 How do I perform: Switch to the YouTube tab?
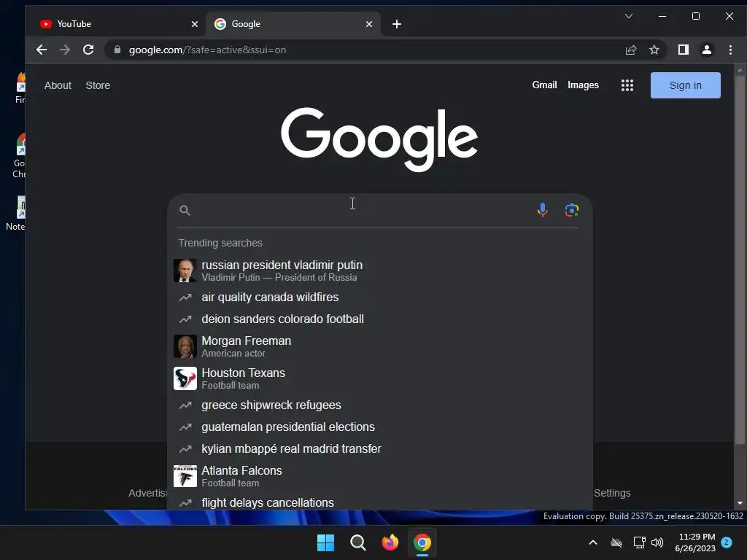[115, 24]
